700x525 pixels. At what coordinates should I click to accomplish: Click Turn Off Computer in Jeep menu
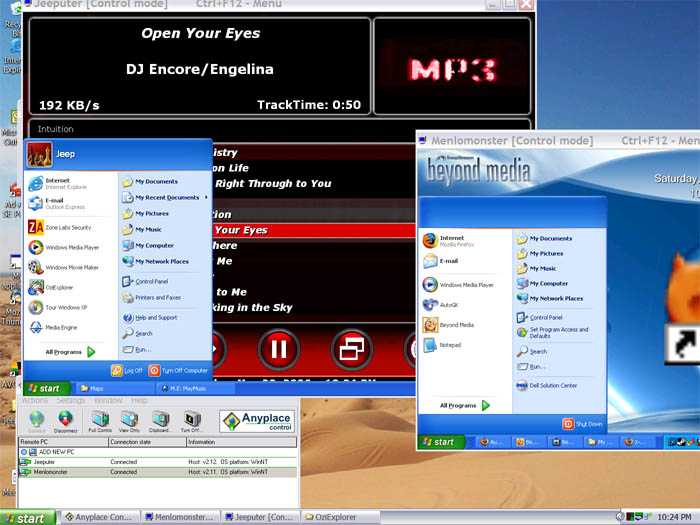pos(178,371)
